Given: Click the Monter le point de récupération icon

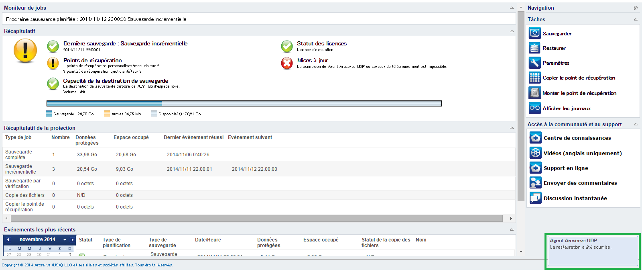Looking at the screenshot, I should [534, 93].
